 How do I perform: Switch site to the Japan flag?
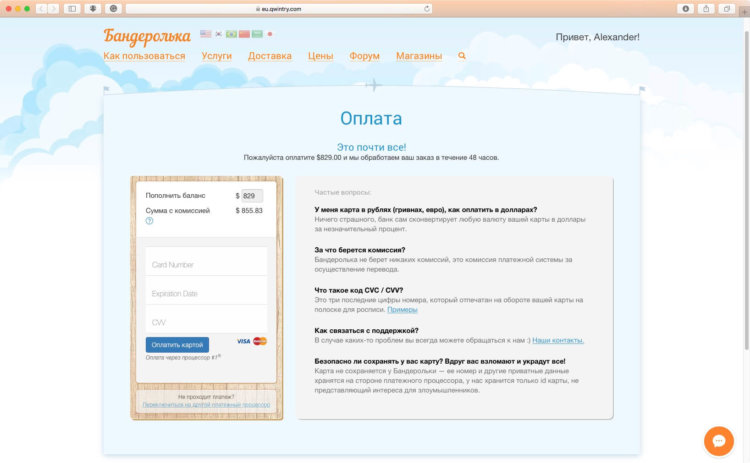click(x=270, y=34)
